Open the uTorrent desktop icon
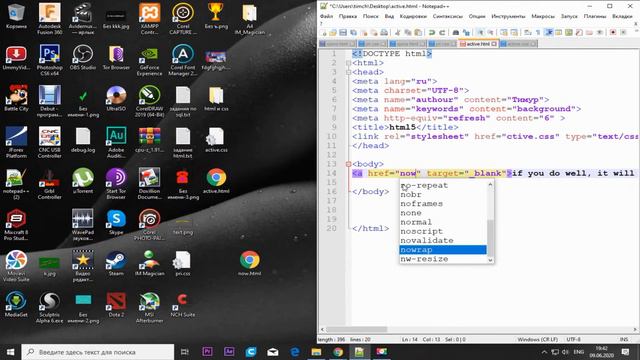The height and width of the screenshot is (360, 640). (83, 180)
